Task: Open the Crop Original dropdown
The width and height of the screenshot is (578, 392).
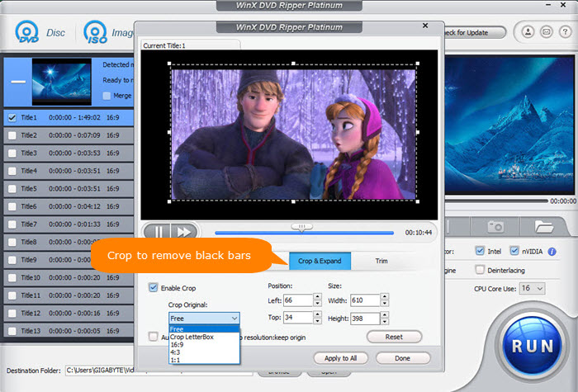Action: pos(204,319)
